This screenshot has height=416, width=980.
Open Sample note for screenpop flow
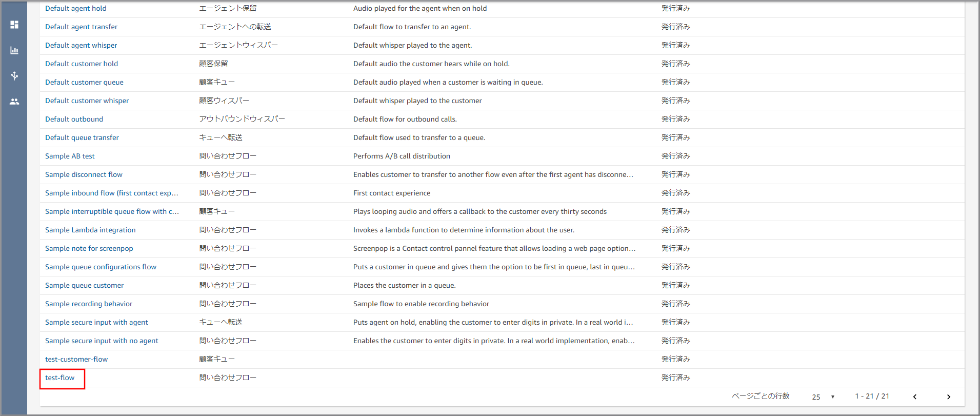click(x=89, y=249)
